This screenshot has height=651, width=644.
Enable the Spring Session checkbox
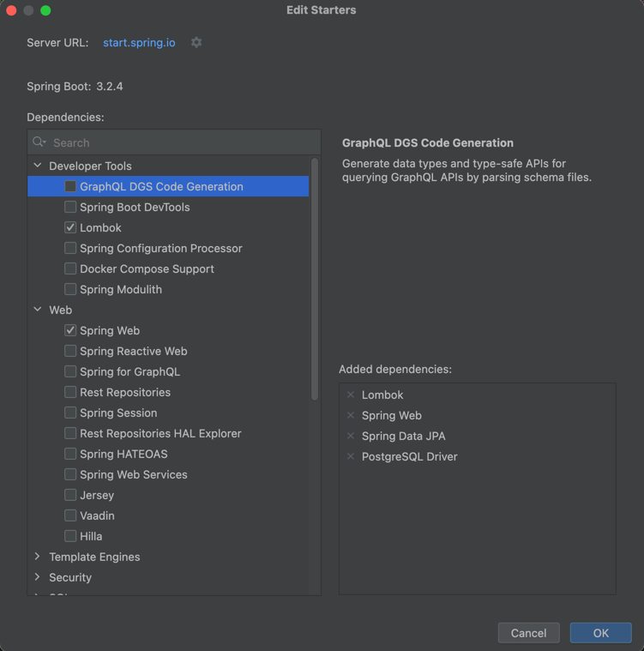tap(70, 413)
